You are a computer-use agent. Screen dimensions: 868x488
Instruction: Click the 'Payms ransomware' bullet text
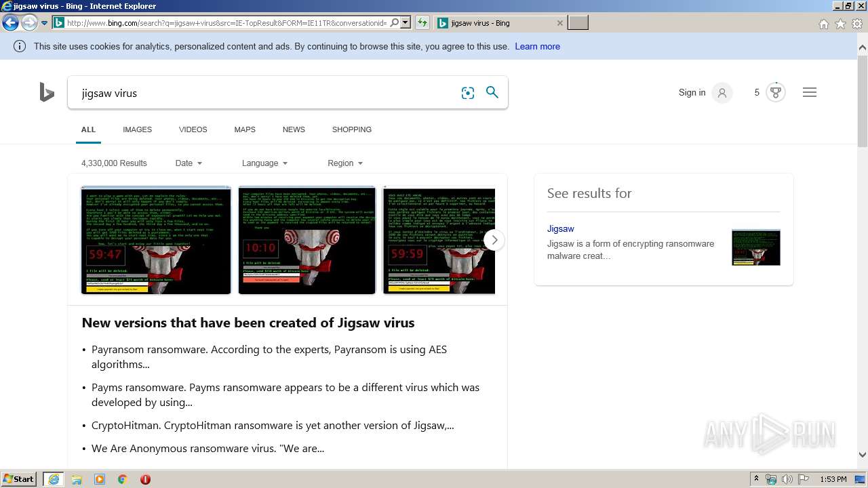pyautogui.click(x=285, y=394)
